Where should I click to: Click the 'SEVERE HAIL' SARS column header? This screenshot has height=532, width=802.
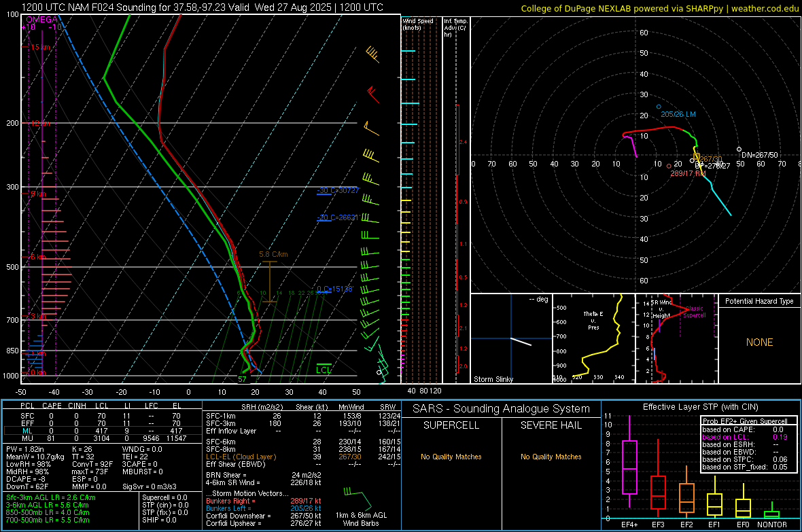click(551, 425)
